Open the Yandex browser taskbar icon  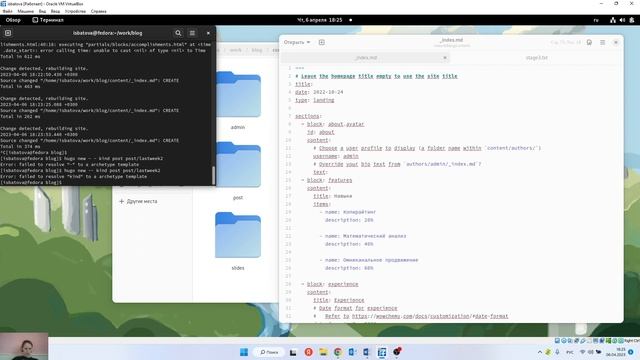click(309, 352)
